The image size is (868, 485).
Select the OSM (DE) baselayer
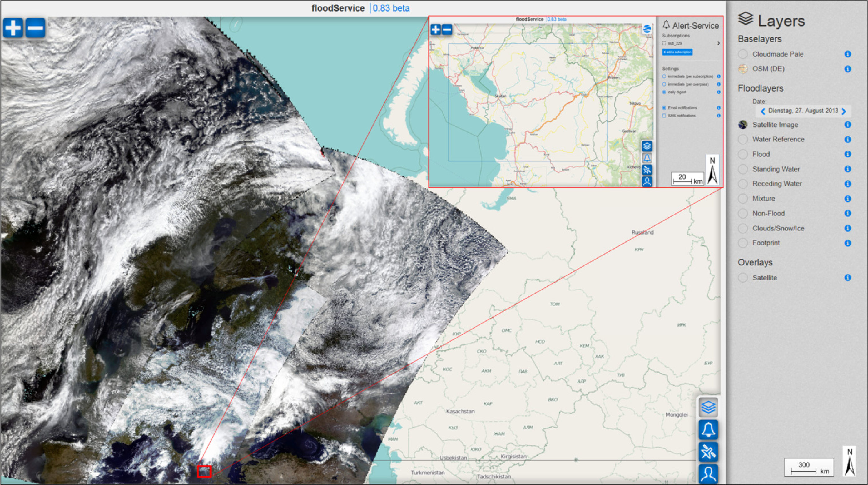point(743,69)
